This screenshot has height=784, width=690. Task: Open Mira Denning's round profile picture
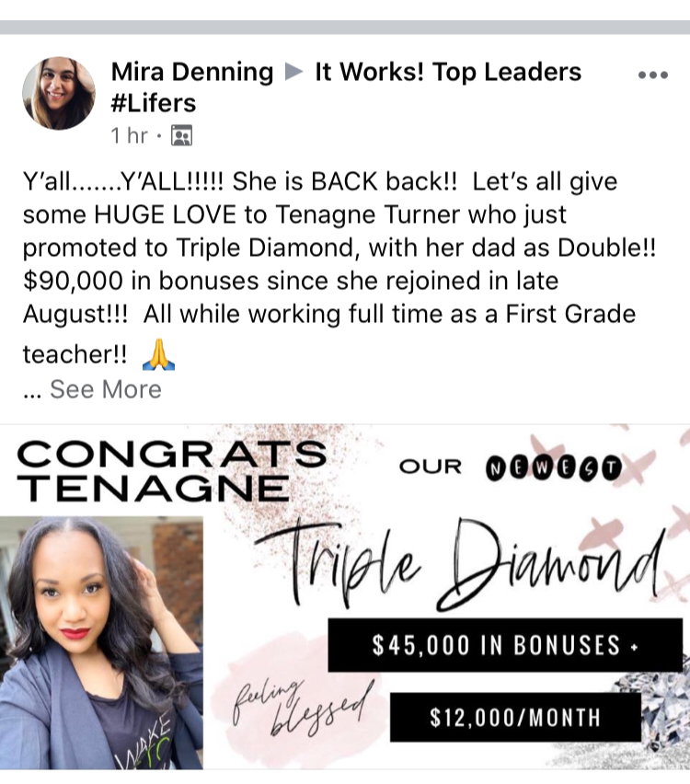click(x=59, y=93)
